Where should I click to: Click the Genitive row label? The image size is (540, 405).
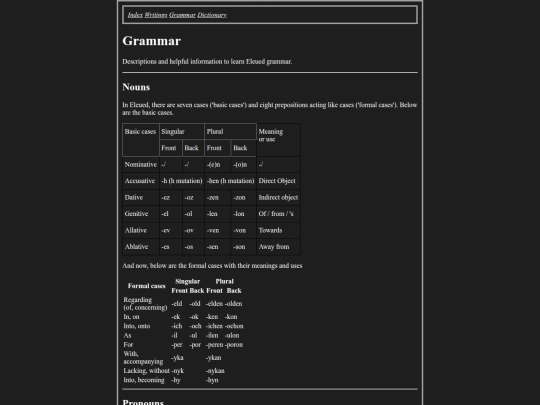(x=141, y=214)
